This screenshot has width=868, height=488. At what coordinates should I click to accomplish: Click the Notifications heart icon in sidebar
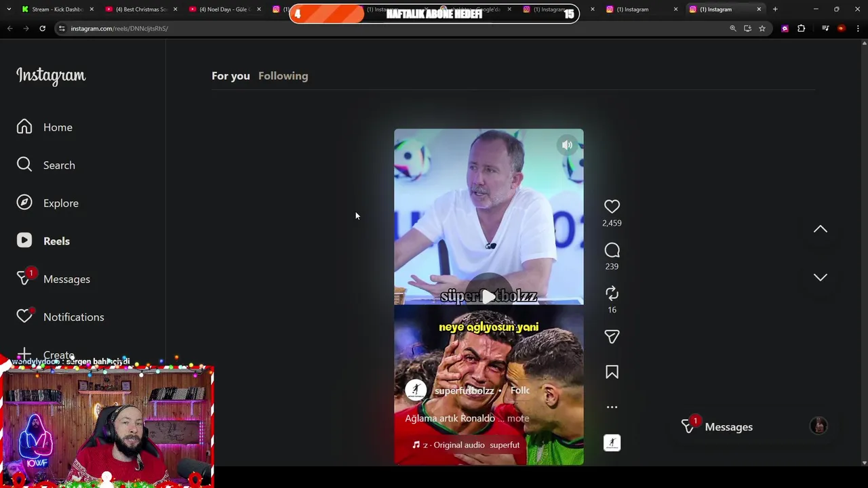24,317
